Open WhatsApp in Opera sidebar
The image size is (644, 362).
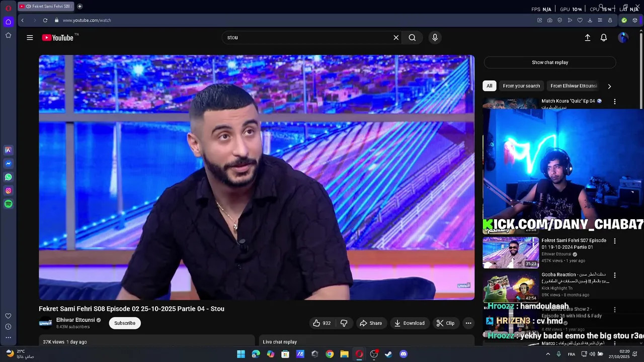(8, 177)
